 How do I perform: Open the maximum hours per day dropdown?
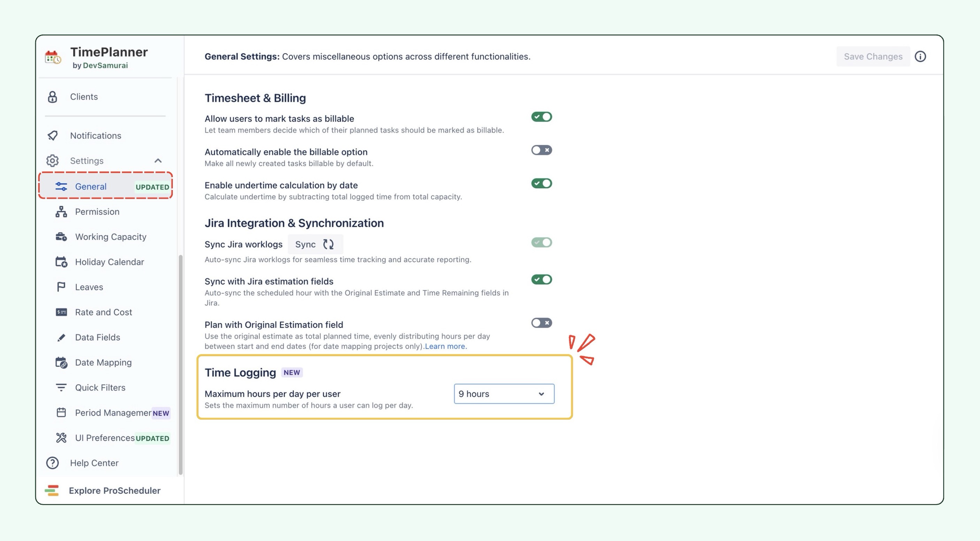coord(504,394)
